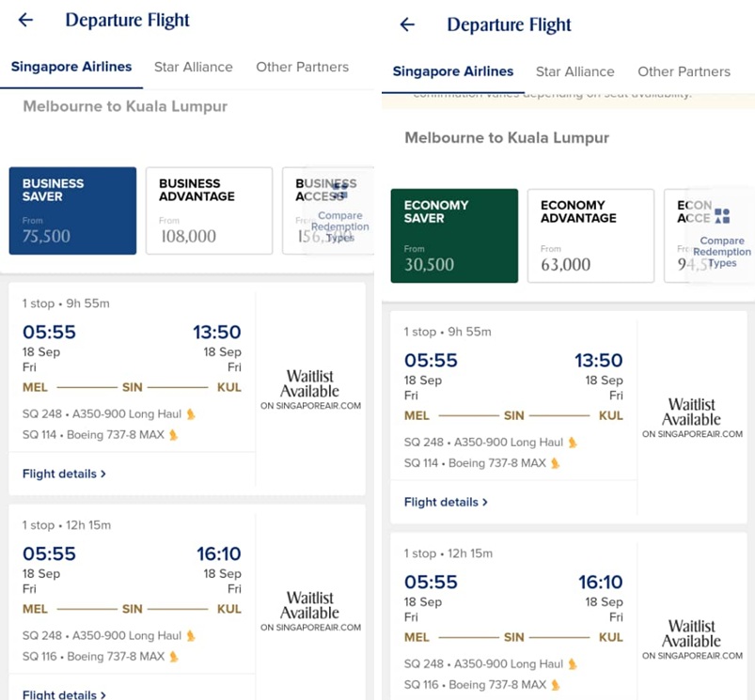Select the green Economy Saver fare card

click(x=454, y=235)
